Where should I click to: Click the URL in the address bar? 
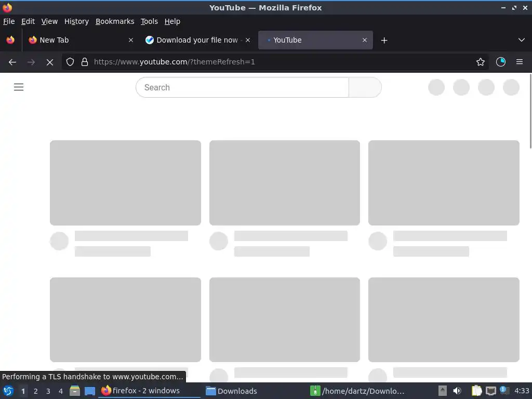(x=175, y=62)
